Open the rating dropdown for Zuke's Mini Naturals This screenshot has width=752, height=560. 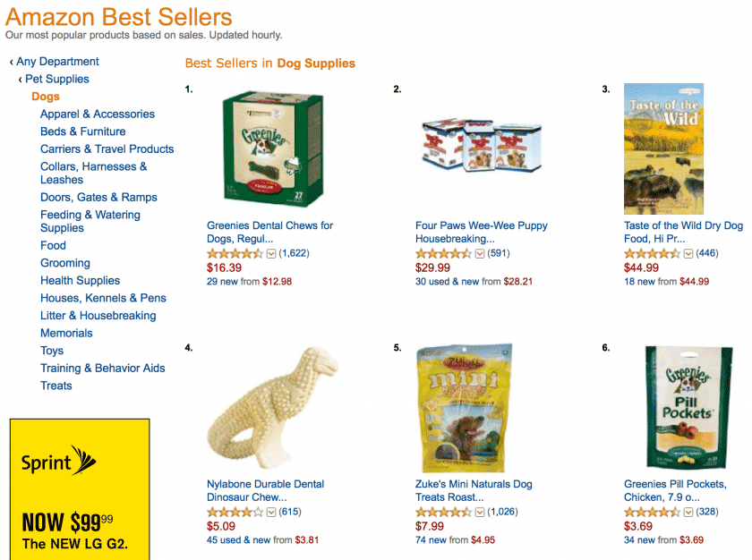[480, 512]
